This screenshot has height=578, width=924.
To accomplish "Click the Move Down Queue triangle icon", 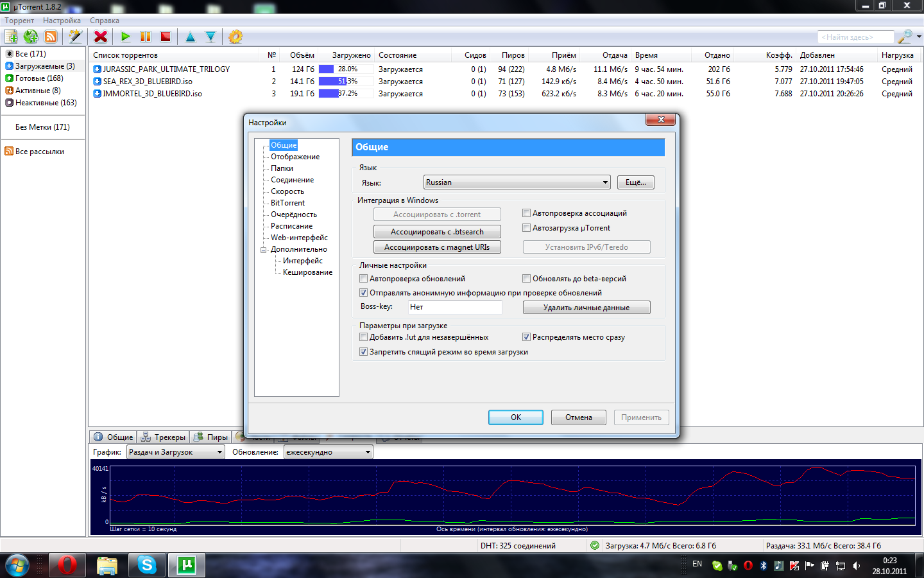I will tap(210, 37).
